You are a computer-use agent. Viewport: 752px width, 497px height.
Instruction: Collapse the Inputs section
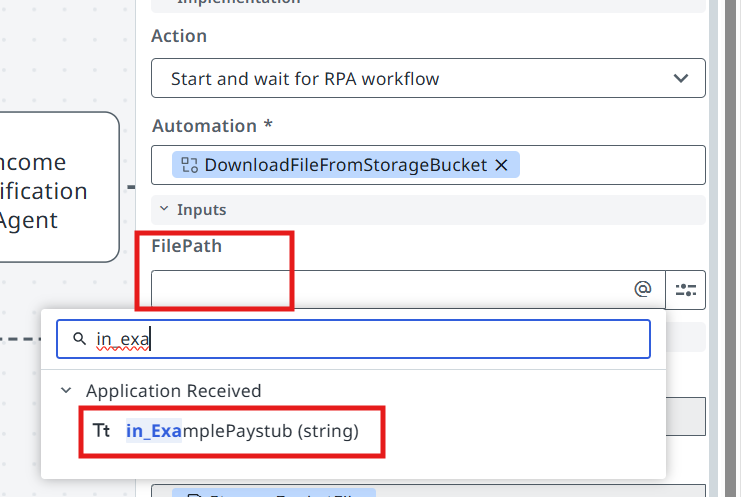[164, 209]
